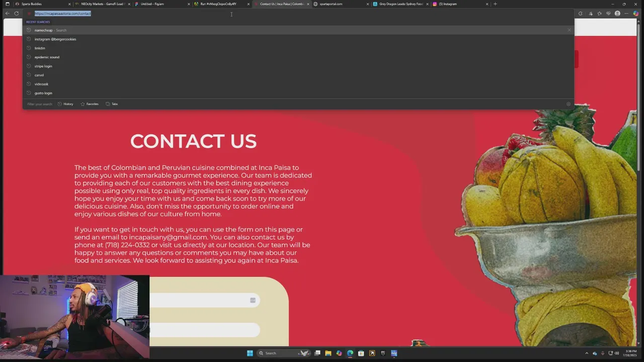
Task: Open the volume control tray icon
Action: pyautogui.click(x=617, y=353)
